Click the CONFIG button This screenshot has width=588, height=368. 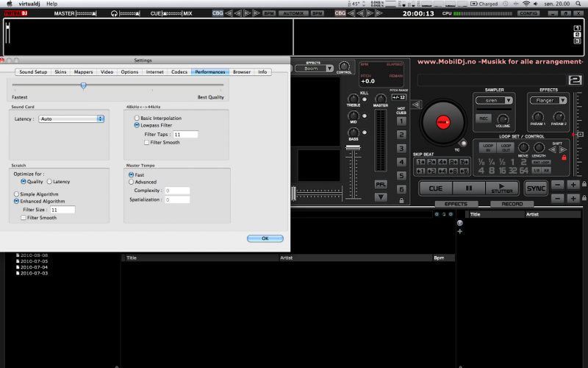[x=528, y=13]
